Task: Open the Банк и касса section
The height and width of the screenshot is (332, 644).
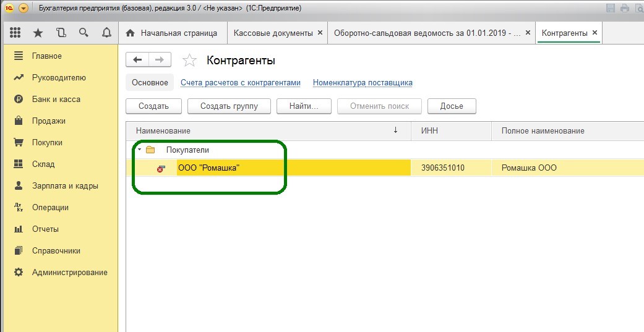Action: click(x=56, y=100)
